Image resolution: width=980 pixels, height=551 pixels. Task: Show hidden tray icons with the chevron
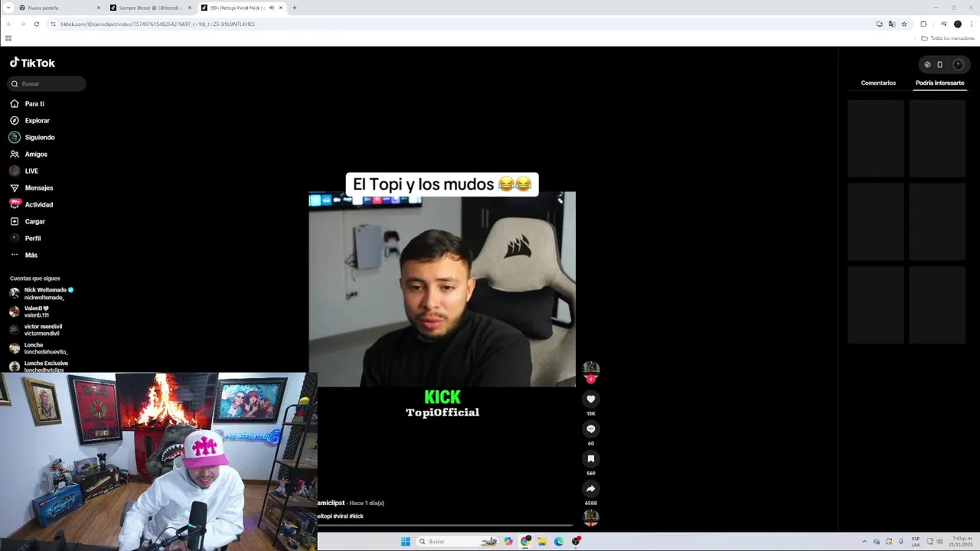tap(864, 541)
